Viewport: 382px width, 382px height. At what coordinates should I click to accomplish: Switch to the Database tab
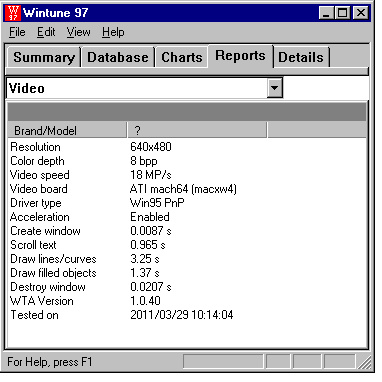tap(118, 57)
